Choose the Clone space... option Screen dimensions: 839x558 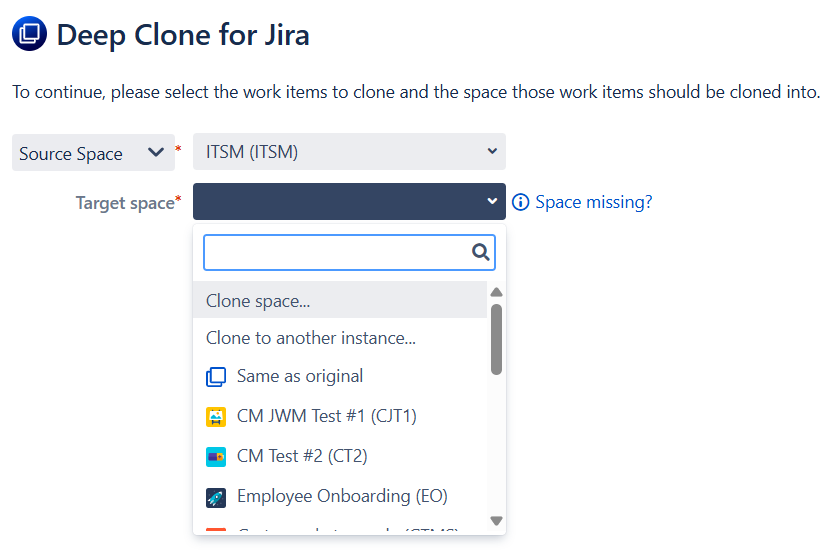258,300
